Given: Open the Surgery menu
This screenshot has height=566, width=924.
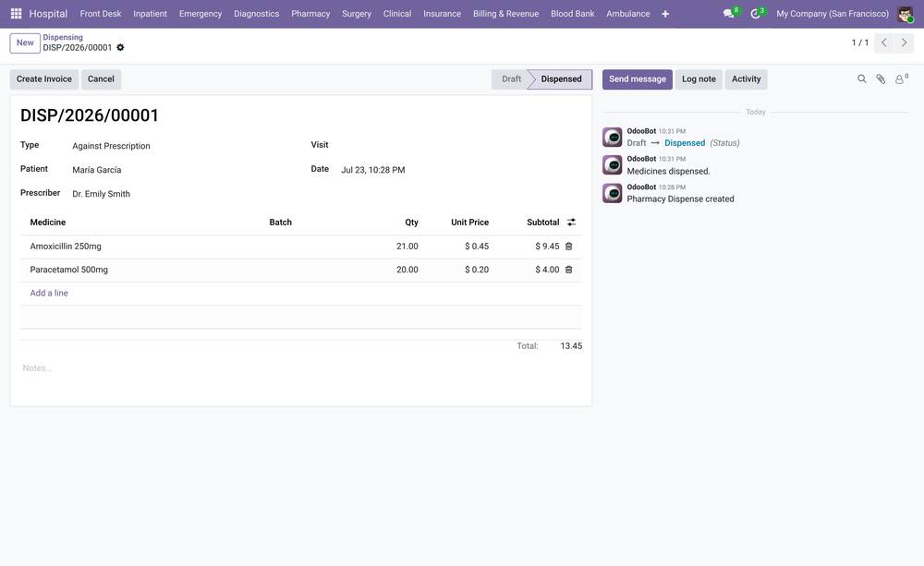Looking at the screenshot, I should pyautogui.click(x=357, y=14).
